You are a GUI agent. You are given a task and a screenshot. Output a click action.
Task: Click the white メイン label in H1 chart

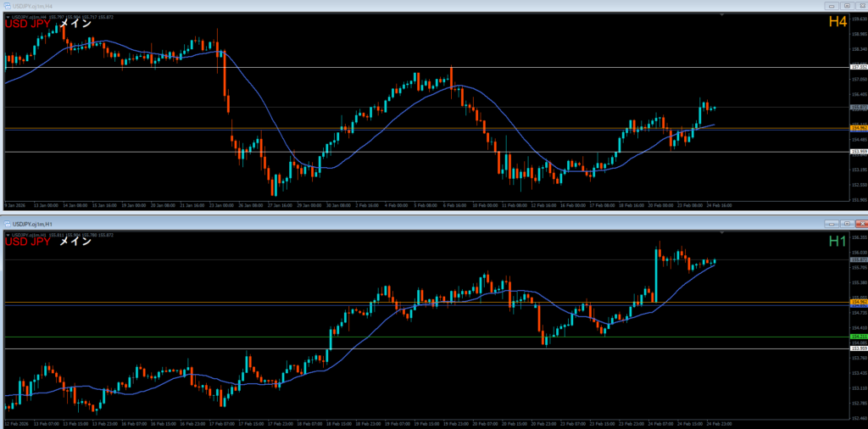75,242
